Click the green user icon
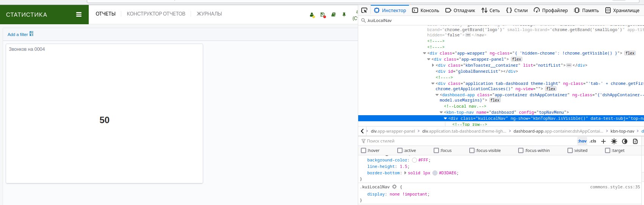The width and height of the screenshot is (644, 205). point(312,15)
